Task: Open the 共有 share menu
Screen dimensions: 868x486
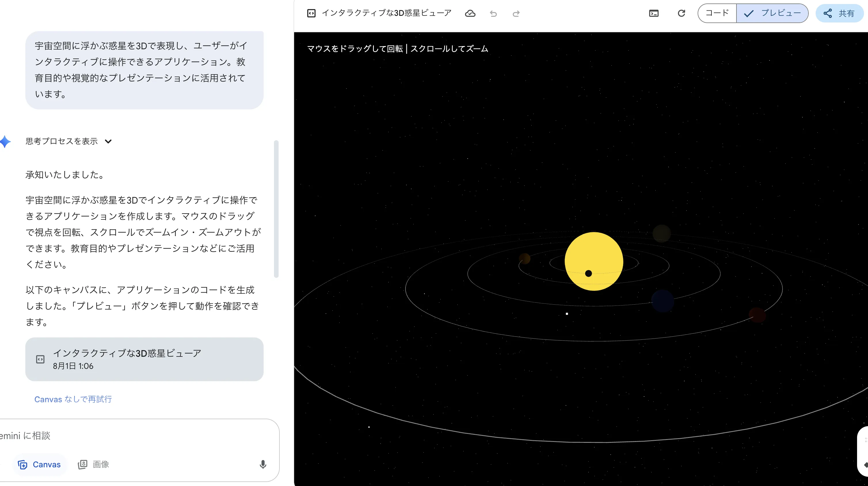Action: tap(839, 13)
